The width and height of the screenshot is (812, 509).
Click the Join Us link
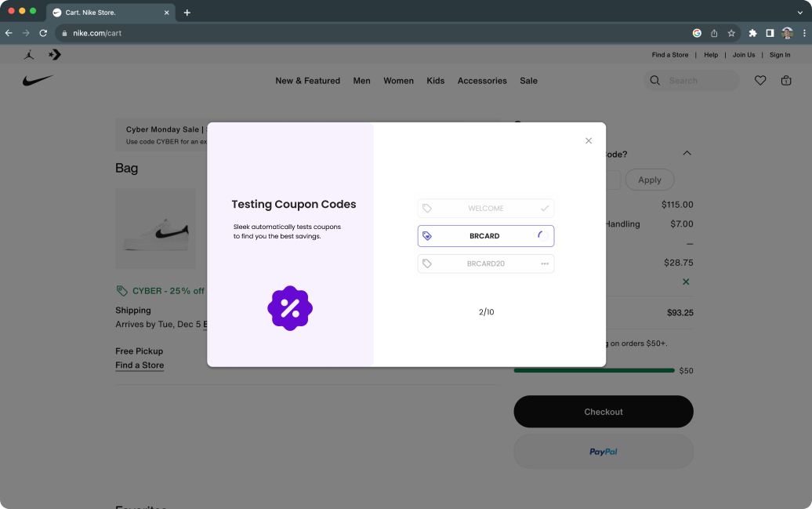(743, 54)
